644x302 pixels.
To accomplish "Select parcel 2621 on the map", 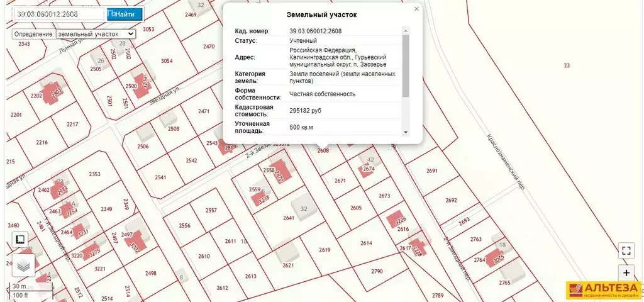I will tap(288, 266).
